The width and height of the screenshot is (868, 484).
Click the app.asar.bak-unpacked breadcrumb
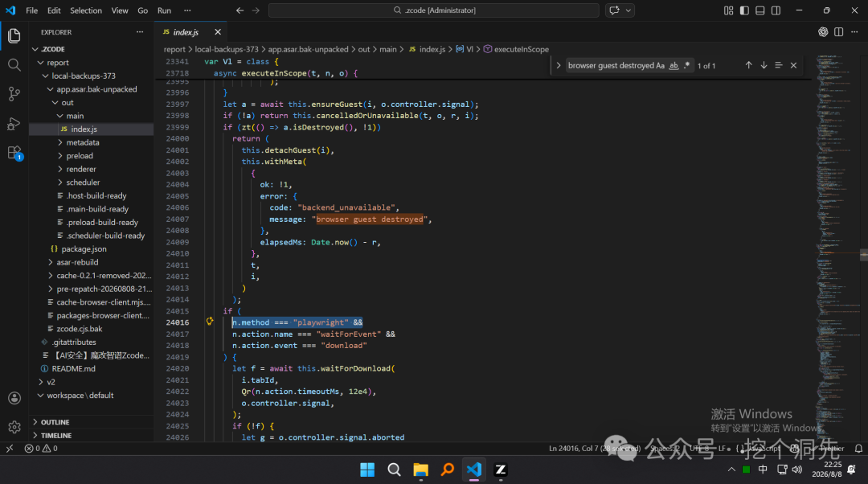[x=308, y=49]
